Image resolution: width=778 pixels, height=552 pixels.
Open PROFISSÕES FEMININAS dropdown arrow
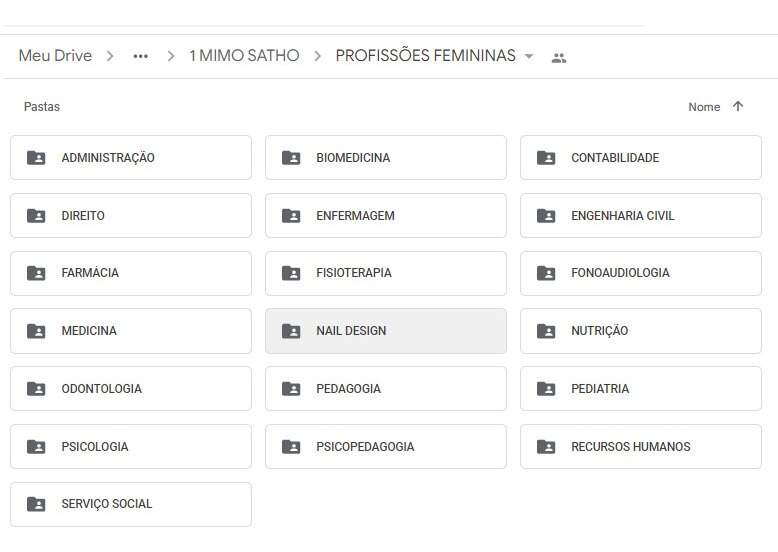(529, 56)
